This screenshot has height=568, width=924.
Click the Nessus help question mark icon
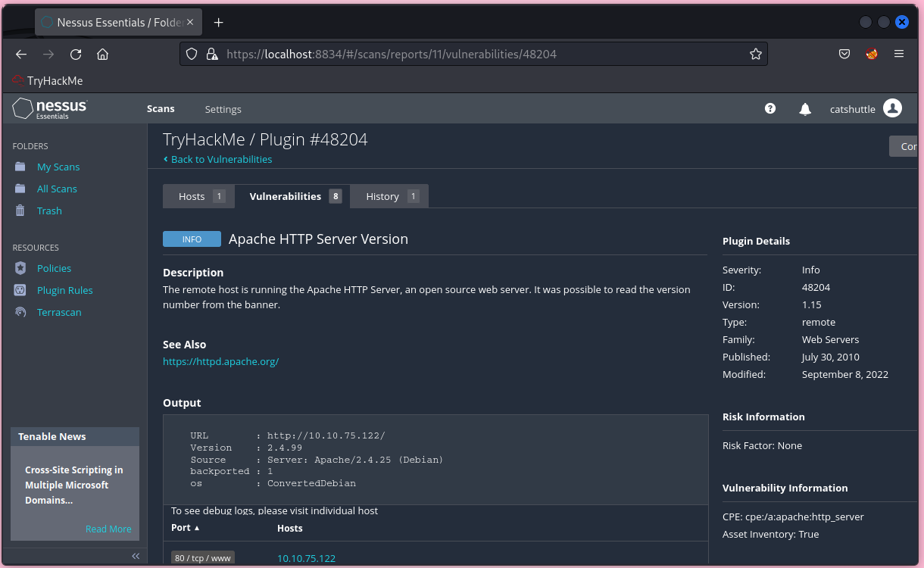pos(770,108)
